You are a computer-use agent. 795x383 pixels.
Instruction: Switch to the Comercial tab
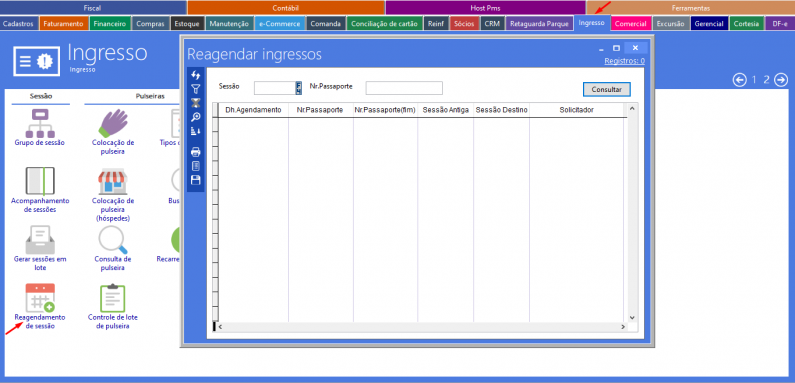pos(630,23)
